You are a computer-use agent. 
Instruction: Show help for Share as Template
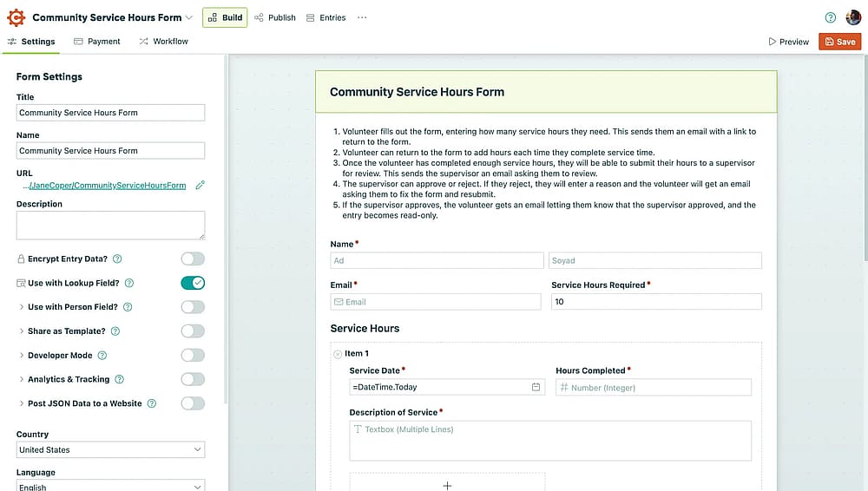click(x=115, y=331)
